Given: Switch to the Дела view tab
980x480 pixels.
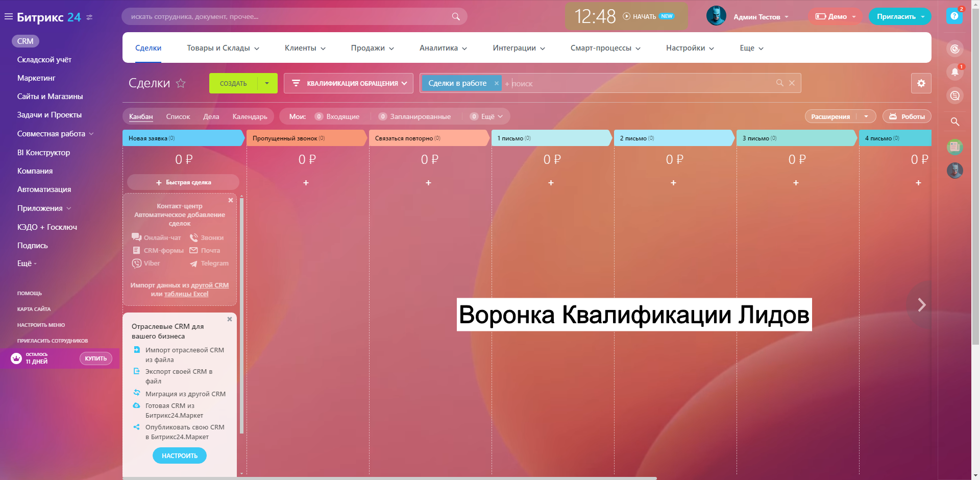Looking at the screenshot, I should [211, 116].
